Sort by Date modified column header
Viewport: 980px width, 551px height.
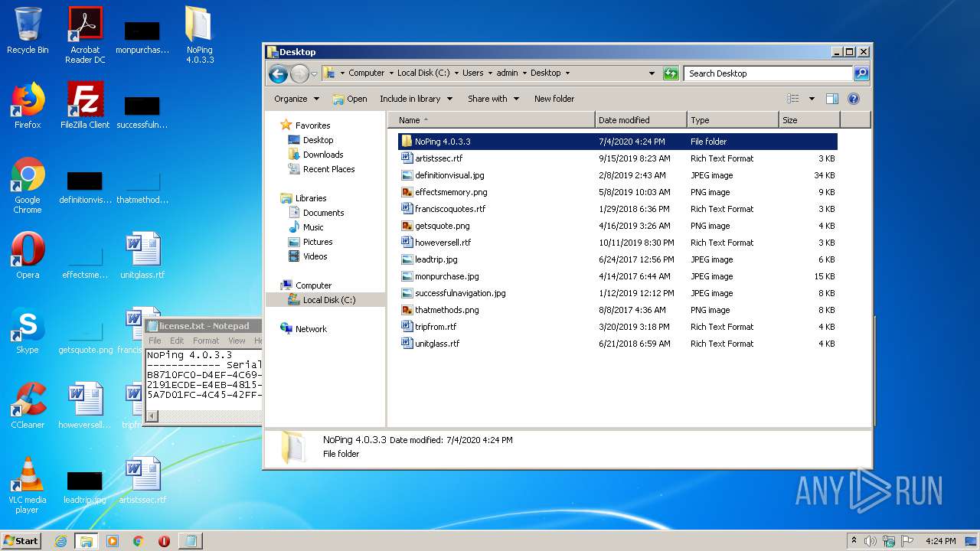pos(641,120)
